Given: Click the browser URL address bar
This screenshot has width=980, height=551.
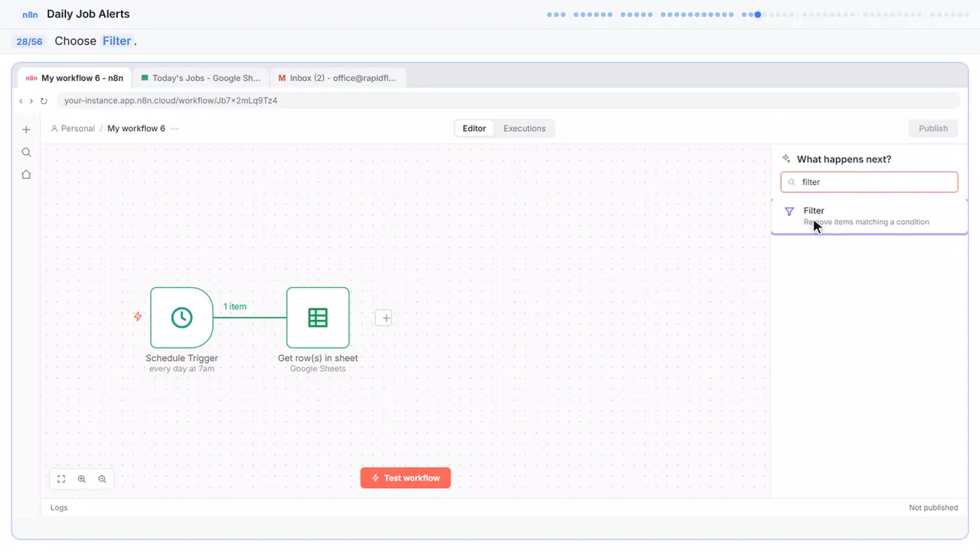Looking at the screenshot, I should 508,101.
